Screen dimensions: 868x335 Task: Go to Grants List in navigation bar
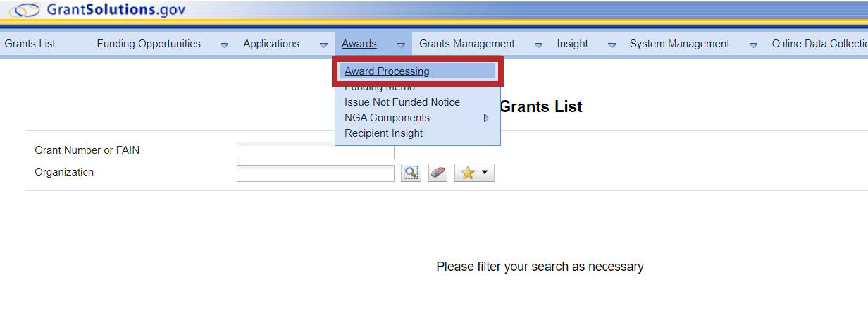point(30,44)
